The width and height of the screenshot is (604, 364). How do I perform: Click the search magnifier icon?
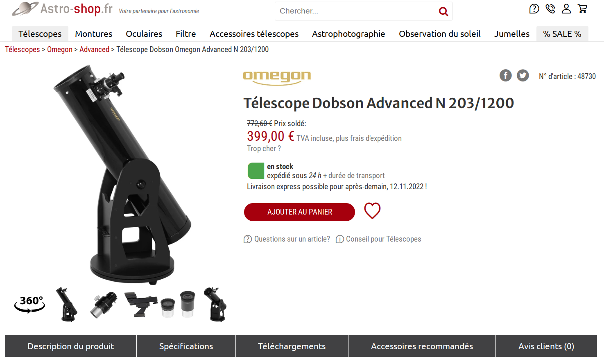443,11
